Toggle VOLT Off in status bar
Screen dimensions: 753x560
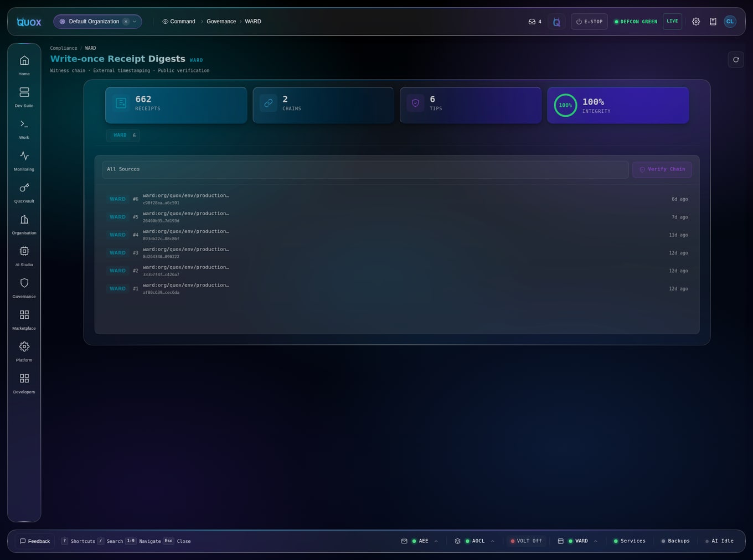pos(526,541)
